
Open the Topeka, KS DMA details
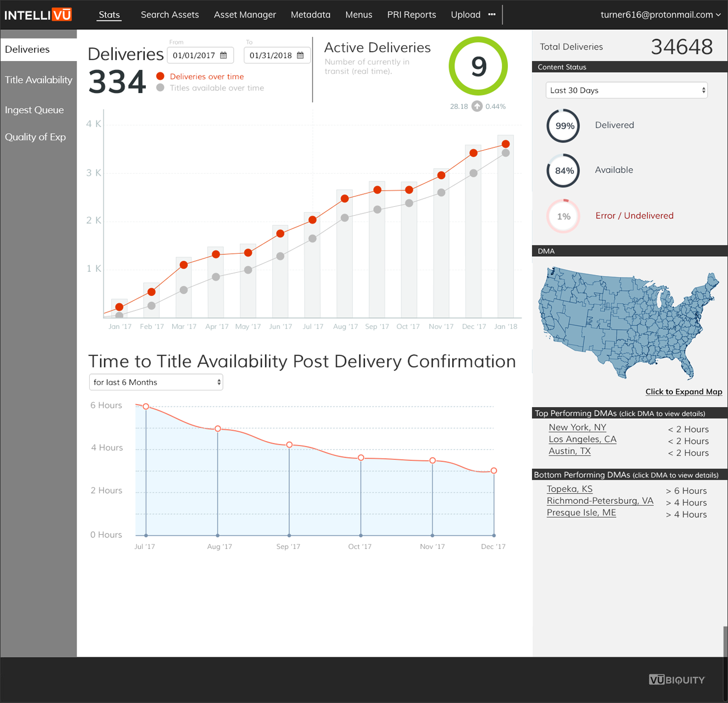coord(570,489)
